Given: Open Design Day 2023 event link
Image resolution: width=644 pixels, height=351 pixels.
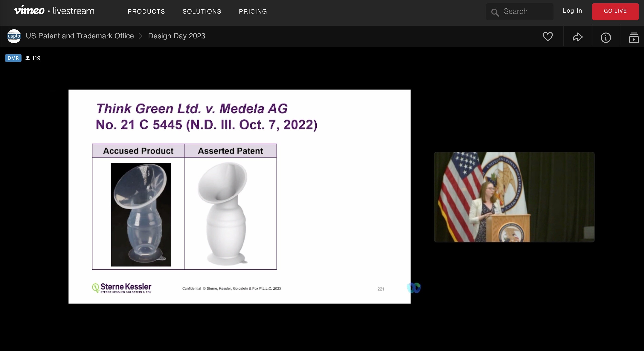Looking at the screenshot, I should [x=177, y=36].
